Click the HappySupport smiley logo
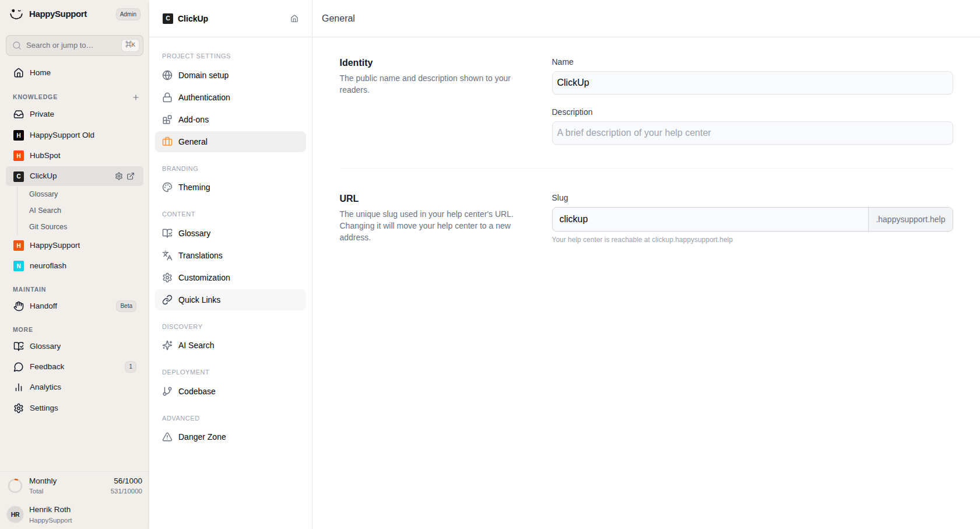This screenshot has width=980, height=529. pyautogui.click(x=16, y=14)
